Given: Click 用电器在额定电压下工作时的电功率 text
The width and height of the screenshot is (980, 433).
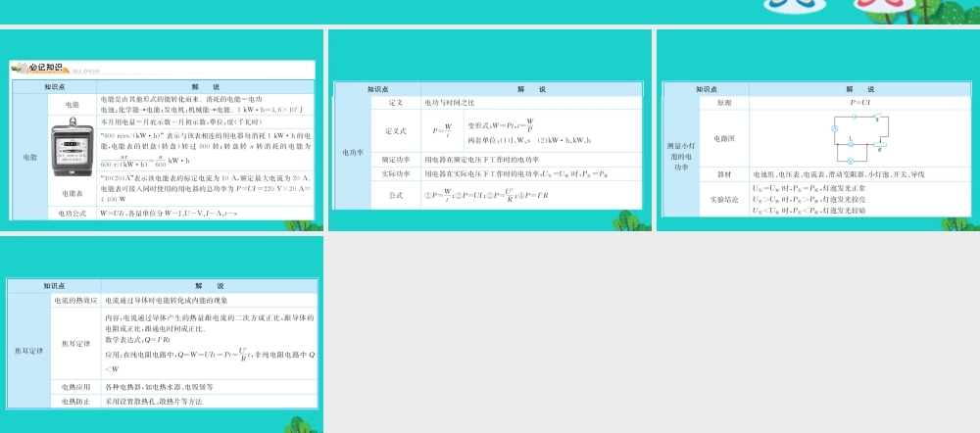Looking at the screenshot, I should tap(481, 160).
